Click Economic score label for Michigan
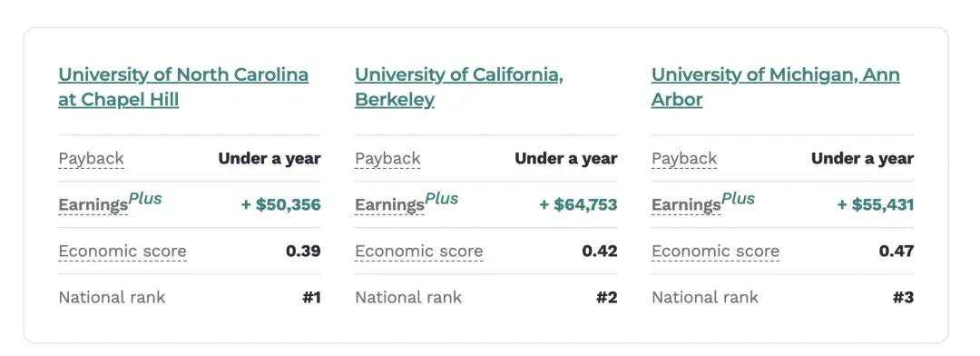Image resolution: width=980 pixels, height=356 pixels. click(x=716, y=252)
